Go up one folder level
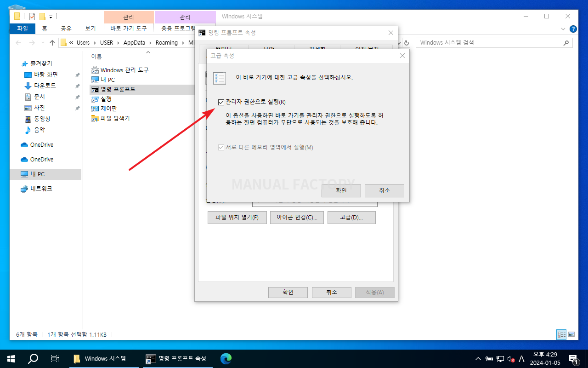This screenshot has height=368, width=588. pos(52,43)
